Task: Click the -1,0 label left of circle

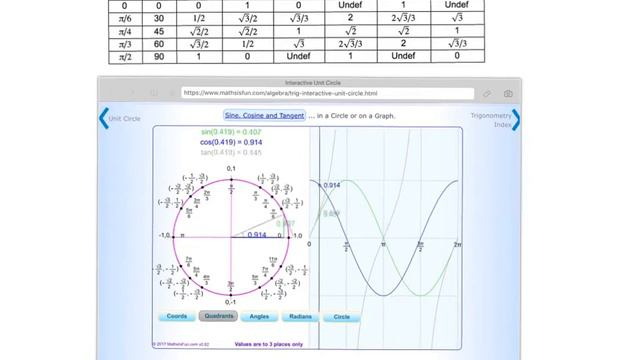Action: tap(164, 236)
